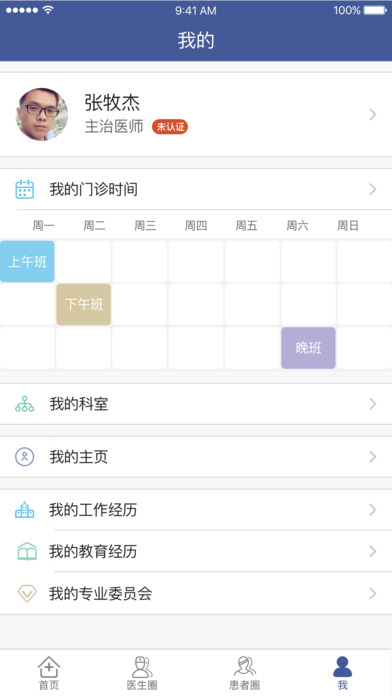
Task: Switch to the 首页 tab label
Action: pyautogui.click(x=49, y=685)
